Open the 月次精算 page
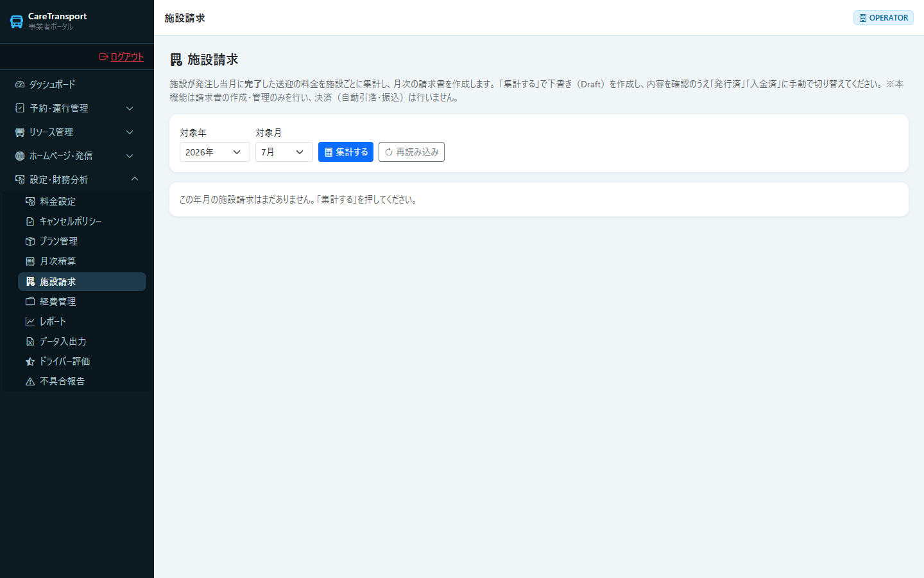The image size is (924, 578). pos(82,261)
